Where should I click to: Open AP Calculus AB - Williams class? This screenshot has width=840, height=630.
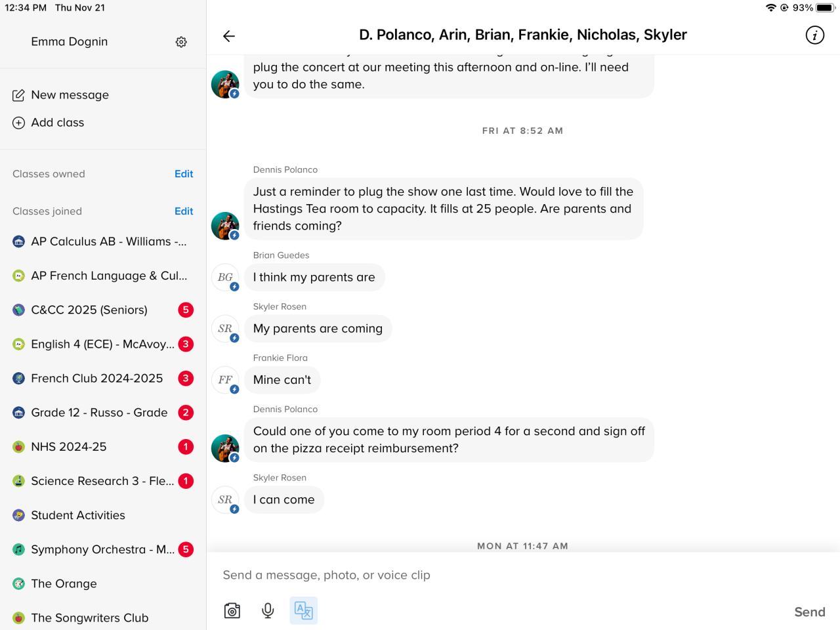108,241
